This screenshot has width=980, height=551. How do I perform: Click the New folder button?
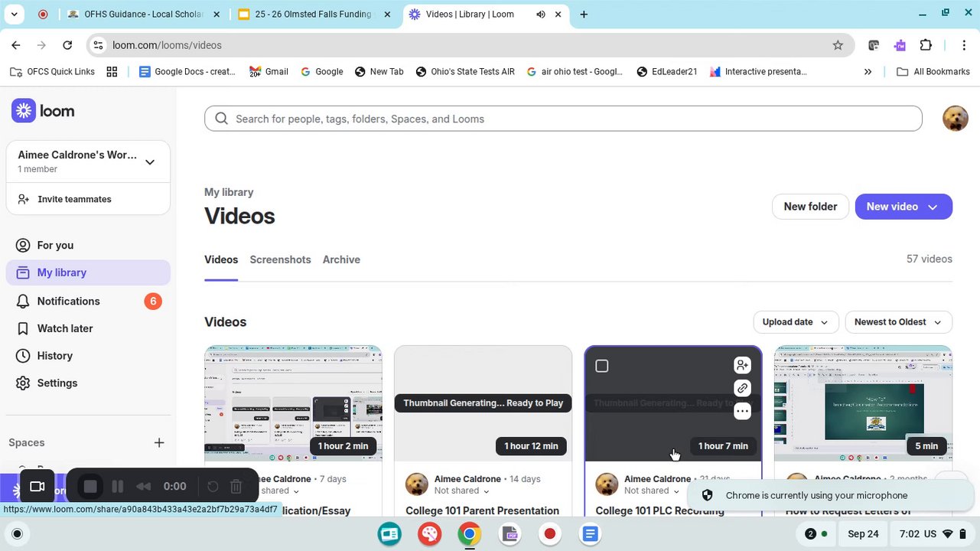[810, 207]
